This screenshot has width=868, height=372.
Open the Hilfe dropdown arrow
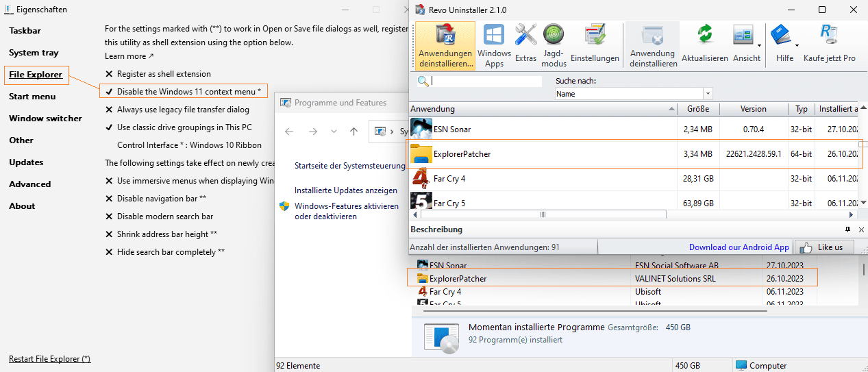pyautogui.click(x=795, y=46)
